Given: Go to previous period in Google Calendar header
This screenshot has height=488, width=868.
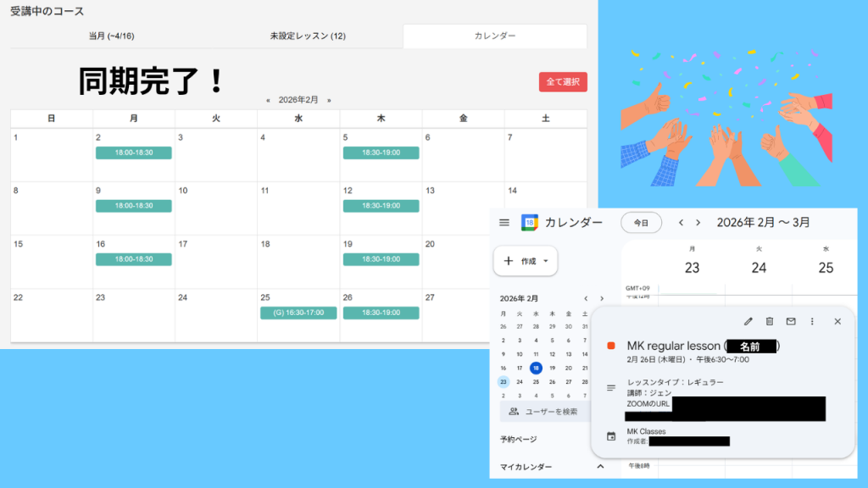Looking at the screenshot, I should pos(681,223).
